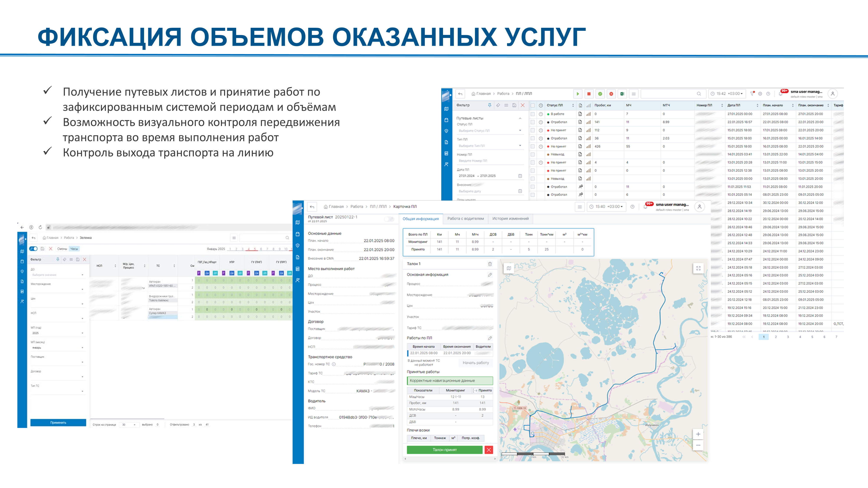This screenshot has width=868, height=488.
Task: Select Часы view in Зеленка
Action: [x=74, y=249]
